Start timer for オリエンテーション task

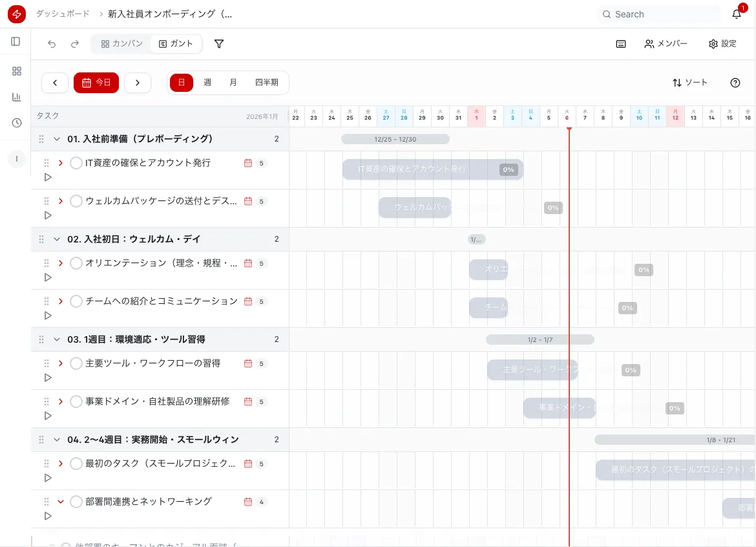(48, 277)
